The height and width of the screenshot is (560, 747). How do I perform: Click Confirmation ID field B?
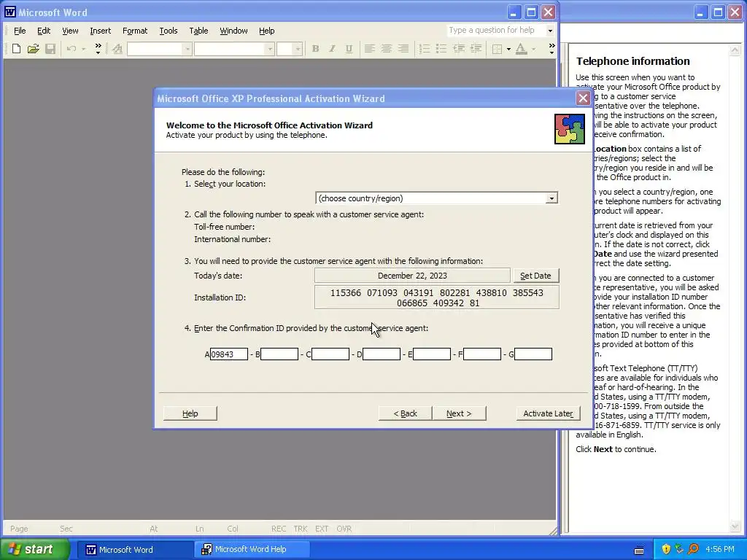pos(279,354)
